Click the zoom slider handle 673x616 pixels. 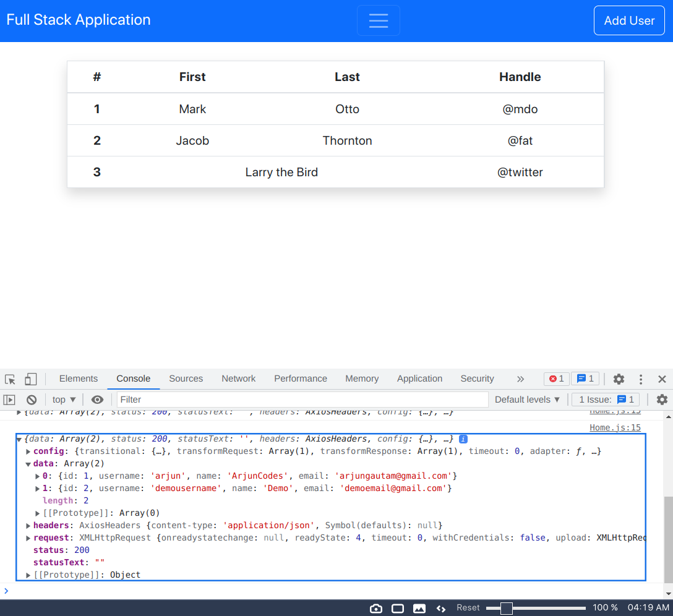tap(507, 609)
